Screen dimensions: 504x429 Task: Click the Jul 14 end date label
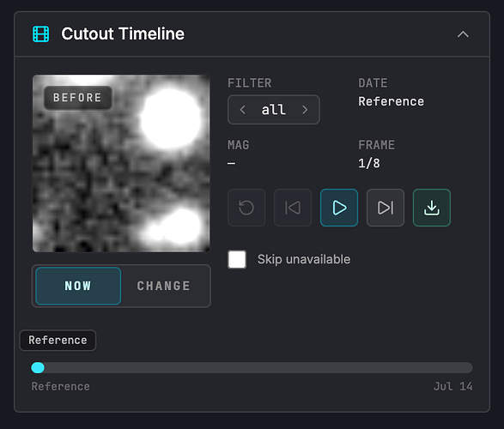pyautogui.click(x=452, y=386)
